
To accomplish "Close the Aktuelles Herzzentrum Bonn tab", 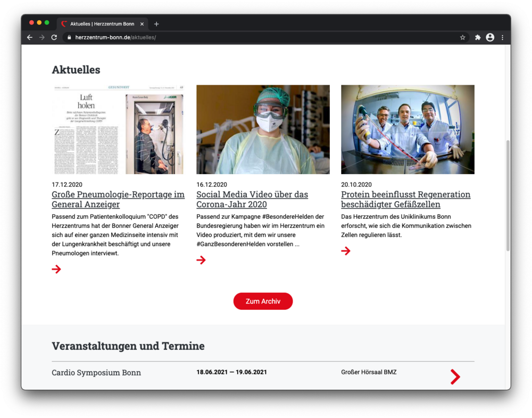I will (142, 24).
